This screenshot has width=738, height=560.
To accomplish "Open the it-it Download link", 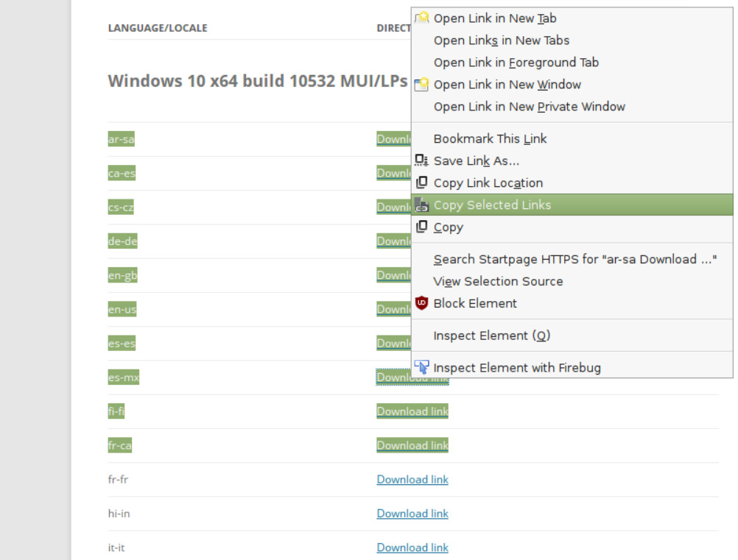I will [x=412, y=547].
